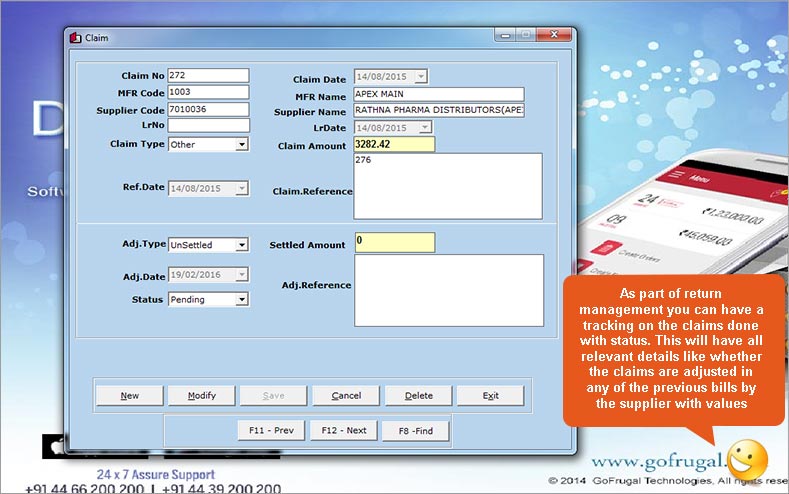This screenshot has width=789, height=494.
Task: Click the F8 -Find button
Action: [416, 431]
